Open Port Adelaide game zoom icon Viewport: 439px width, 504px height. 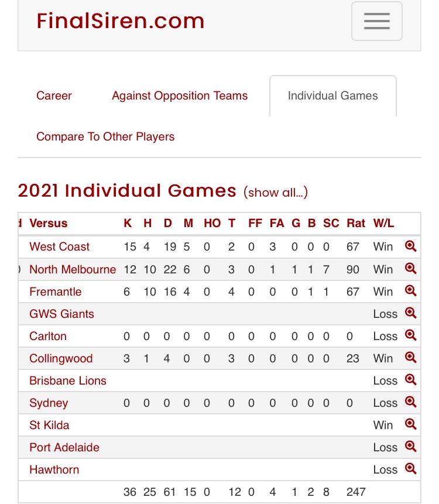410,447
